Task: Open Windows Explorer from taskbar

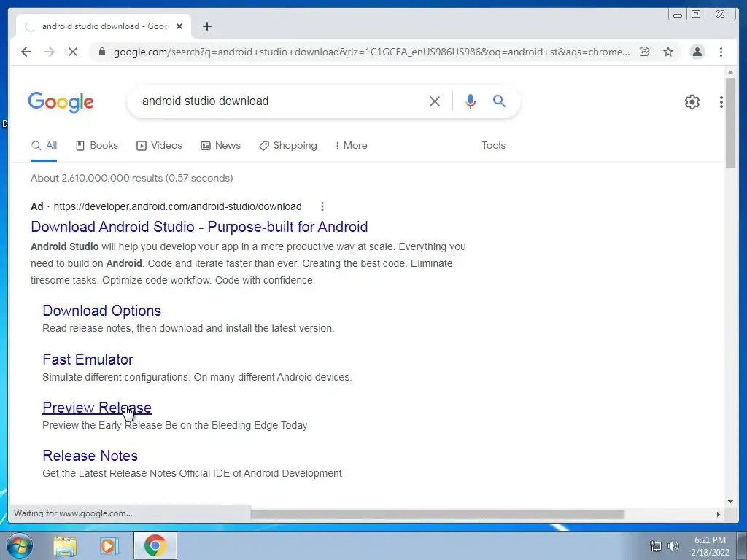Action: pos(65,546)
